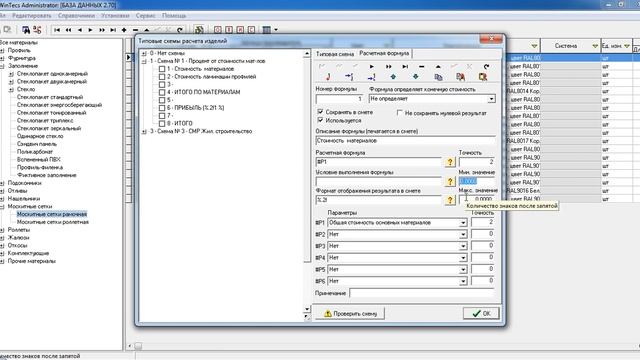Enable Не сохранять нулевой результат checkbox
640x360 pixels.
click(x=400, y=113)
